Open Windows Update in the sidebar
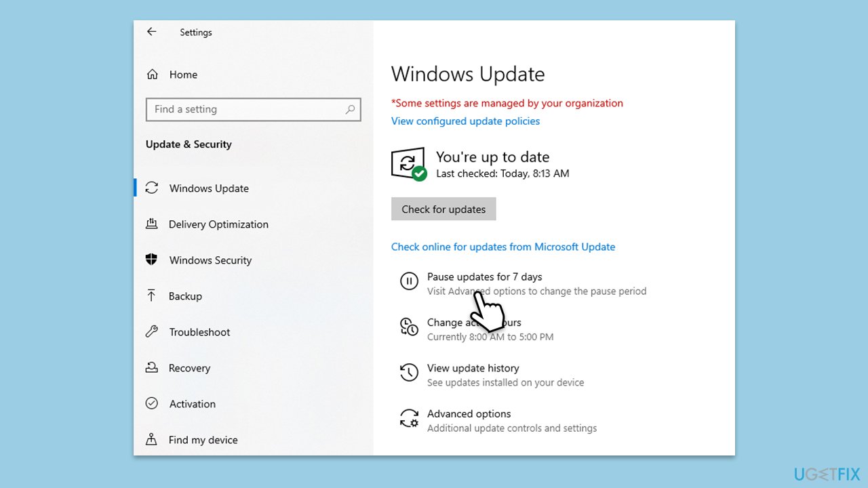The image size is (868, 488). pos(209,188)
